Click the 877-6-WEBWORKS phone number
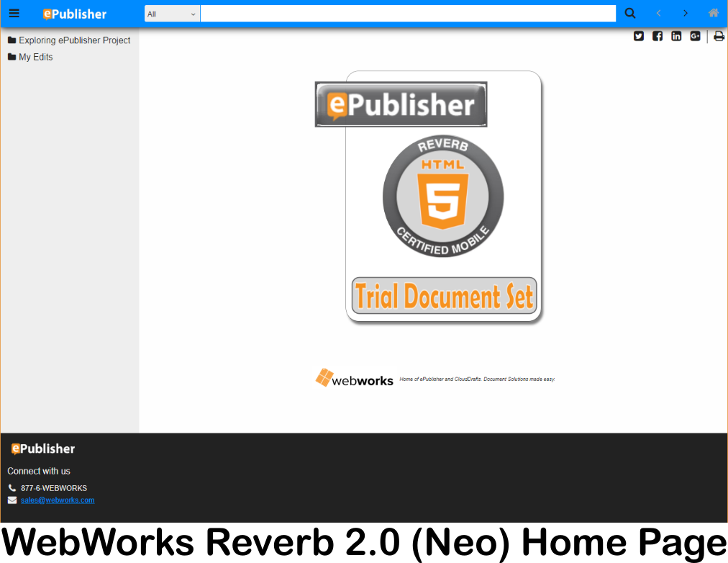This screenshot has height=563, width=728. click(x=54, y=488)
